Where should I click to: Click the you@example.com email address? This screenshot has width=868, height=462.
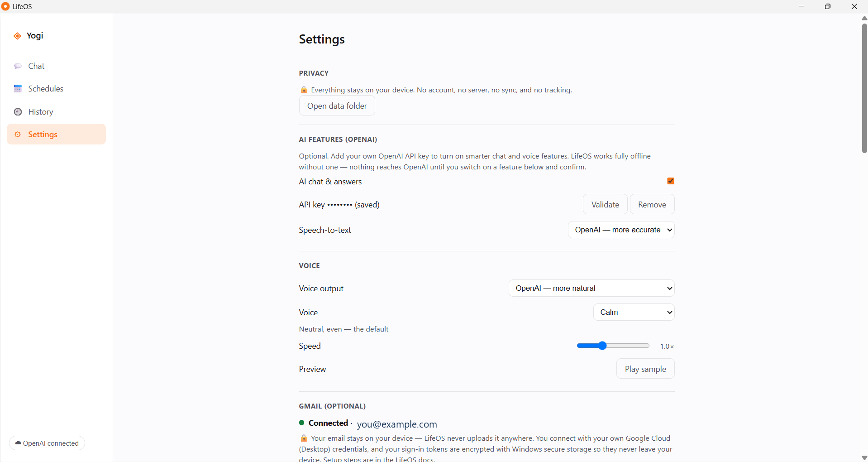(397, 424)
